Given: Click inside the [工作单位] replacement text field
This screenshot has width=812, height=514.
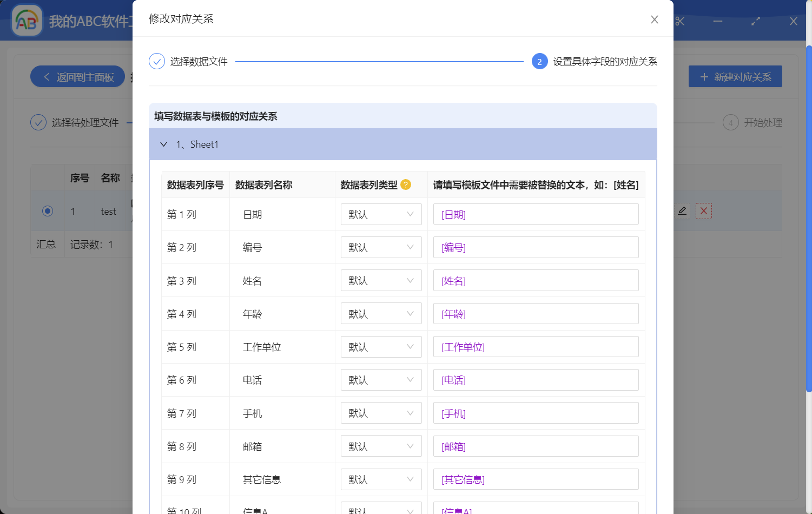Looking at the screenshot, I should [536, 346].
